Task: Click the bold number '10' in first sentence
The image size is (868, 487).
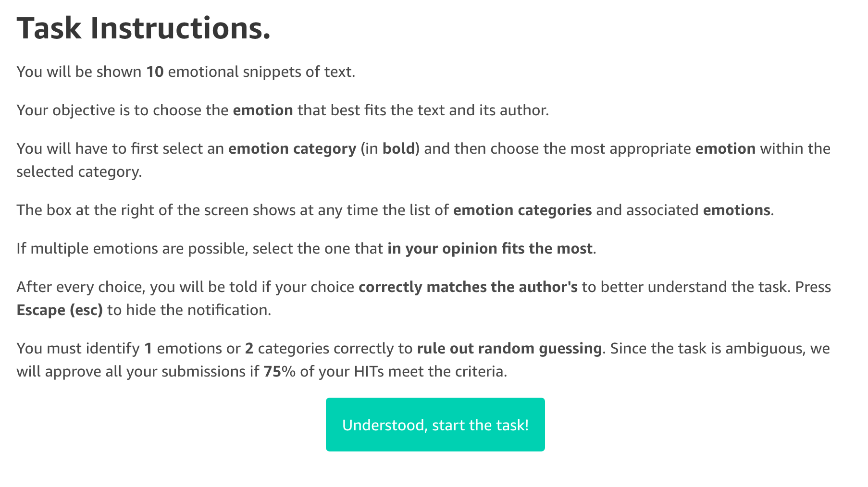Action: point(155,72)
